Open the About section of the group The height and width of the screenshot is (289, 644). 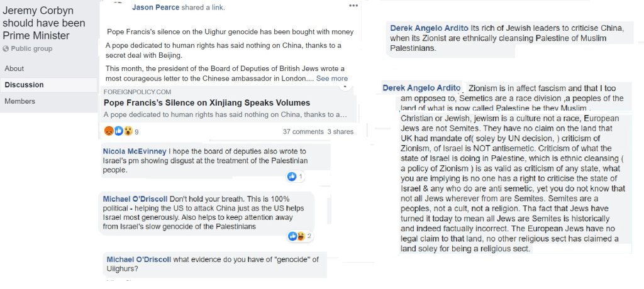[x=14, y=68]
